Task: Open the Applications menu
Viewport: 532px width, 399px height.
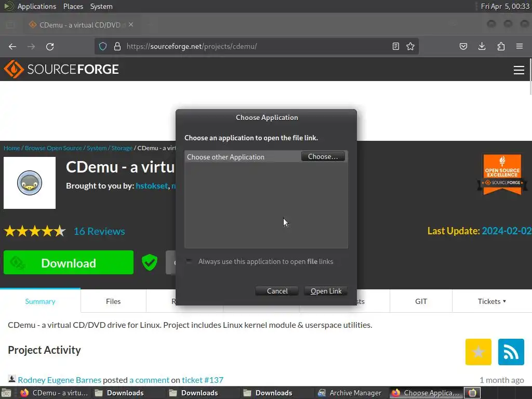Action: [37, 6]
